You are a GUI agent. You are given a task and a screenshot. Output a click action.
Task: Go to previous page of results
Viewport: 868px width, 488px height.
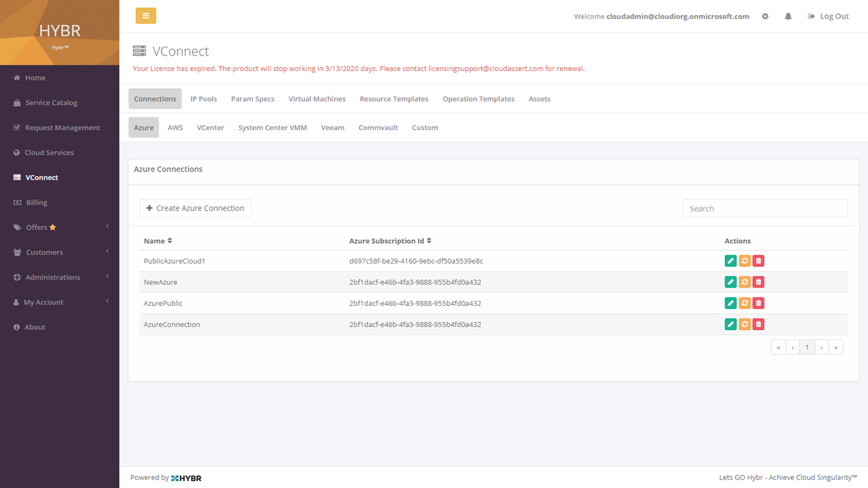pos(793,348)
